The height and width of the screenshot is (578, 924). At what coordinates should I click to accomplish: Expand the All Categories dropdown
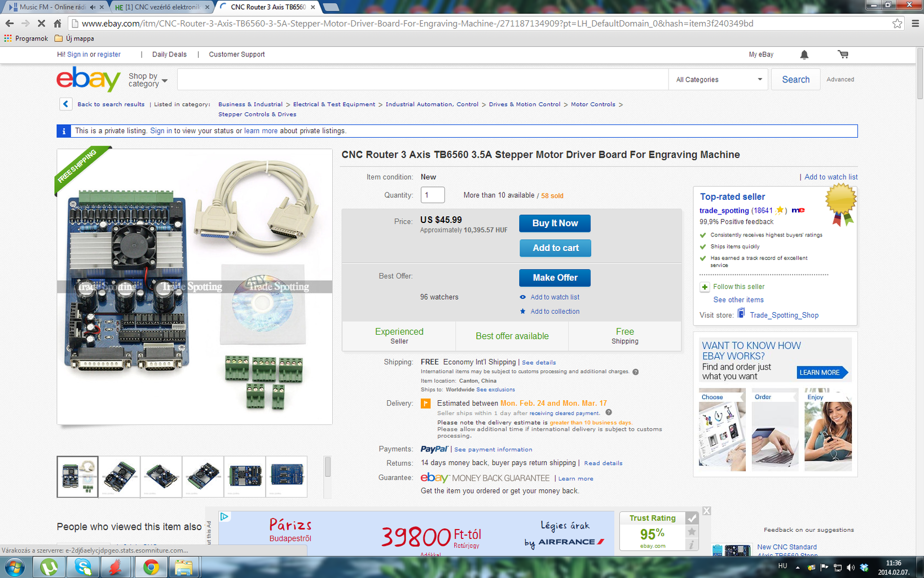coord(719,80)
